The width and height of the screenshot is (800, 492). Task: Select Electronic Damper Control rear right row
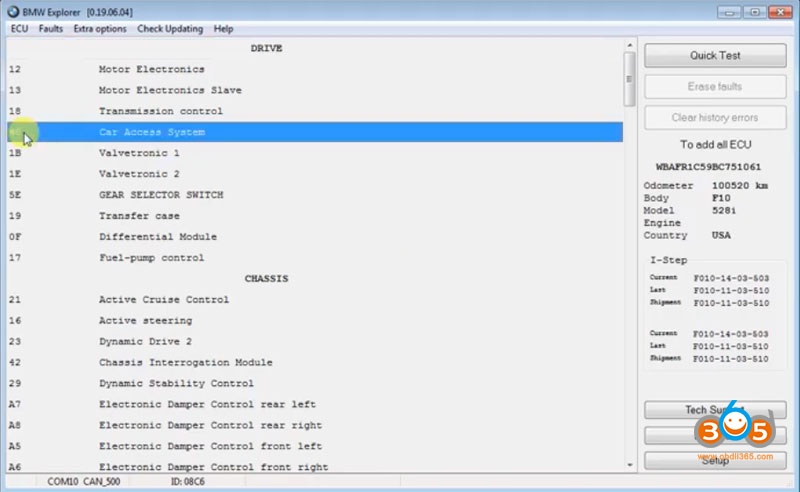pos(315,425)
